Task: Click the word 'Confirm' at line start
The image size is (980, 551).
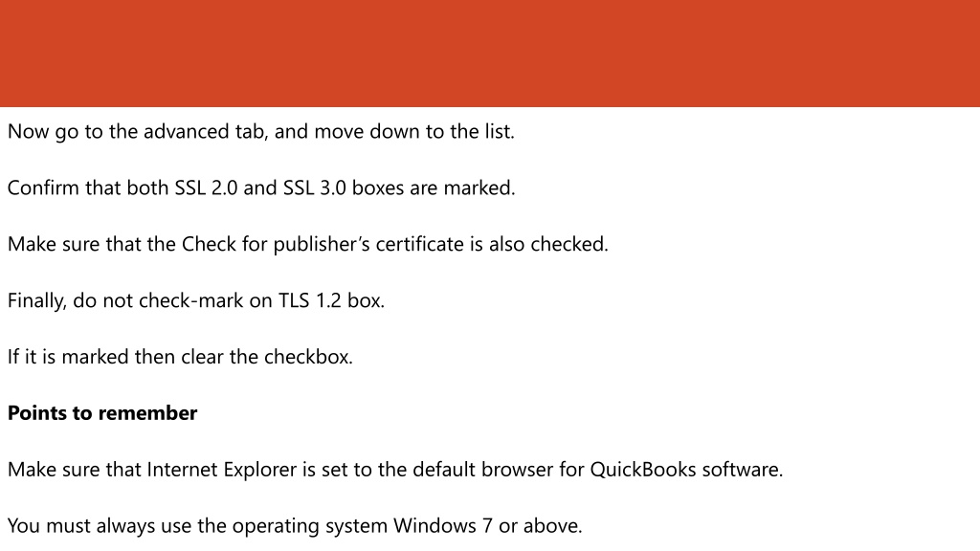Action: (43, 188)
